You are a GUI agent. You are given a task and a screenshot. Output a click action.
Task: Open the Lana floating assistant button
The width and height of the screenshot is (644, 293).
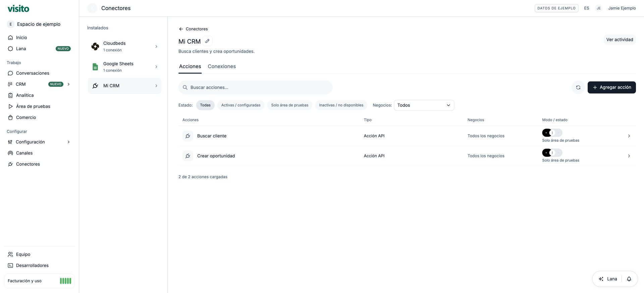pos(608,279)
